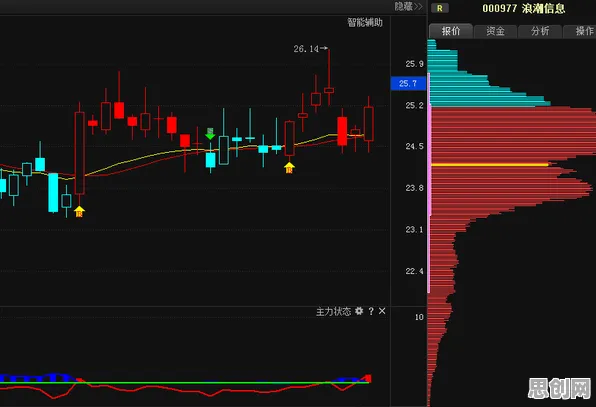Open the 操作 tab
The width and height of the screenshot is (596, 407).
click(x=580, y=31)
